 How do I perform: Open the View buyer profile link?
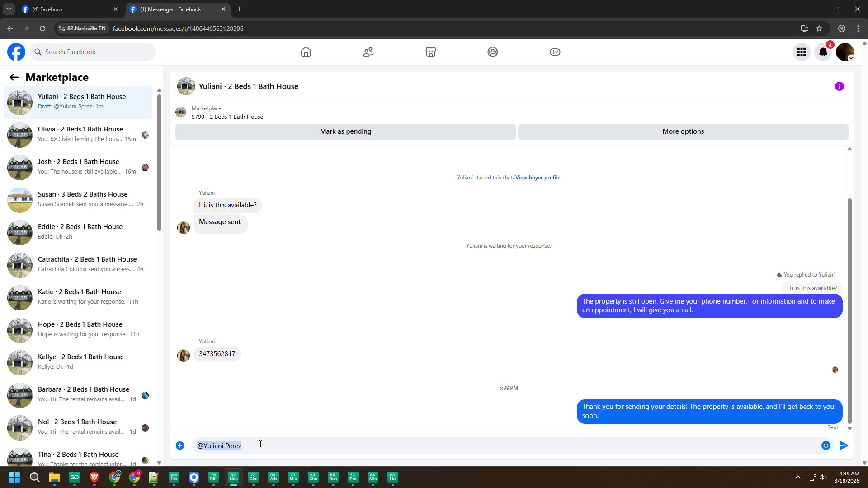click(538, 178)
